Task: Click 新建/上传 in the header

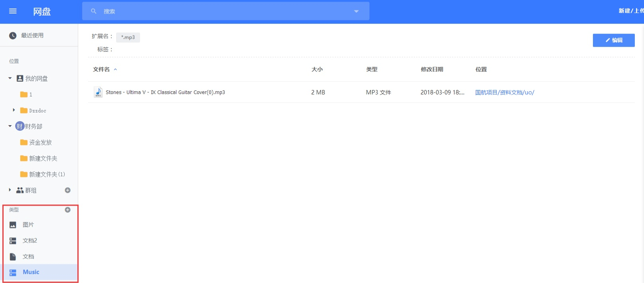Action: [x=631, y=11]
